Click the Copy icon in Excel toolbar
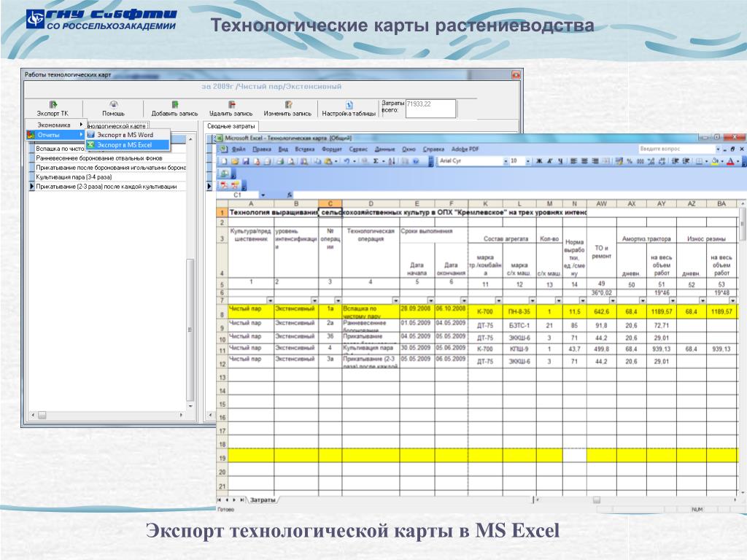747x560 pixels. (x=317, y=161)
